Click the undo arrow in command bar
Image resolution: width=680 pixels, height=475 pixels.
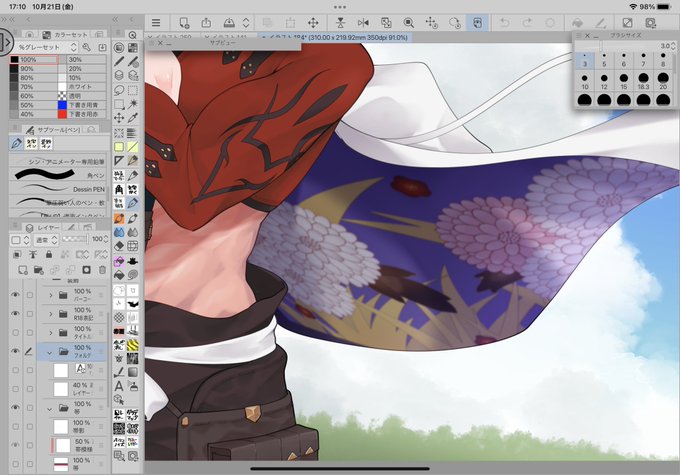[504, 23]
